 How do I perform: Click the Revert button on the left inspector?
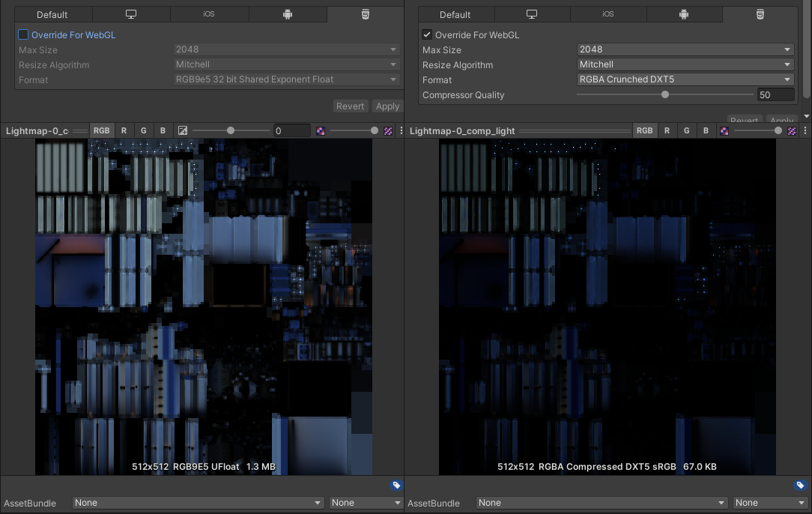click(350, 106)
